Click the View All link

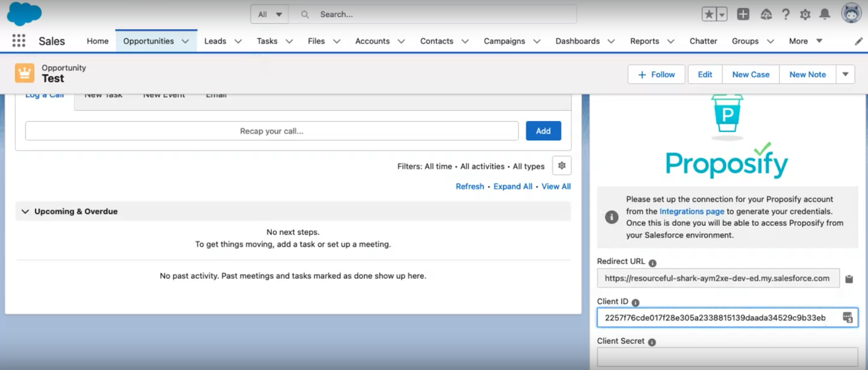(x=556, y=186)
